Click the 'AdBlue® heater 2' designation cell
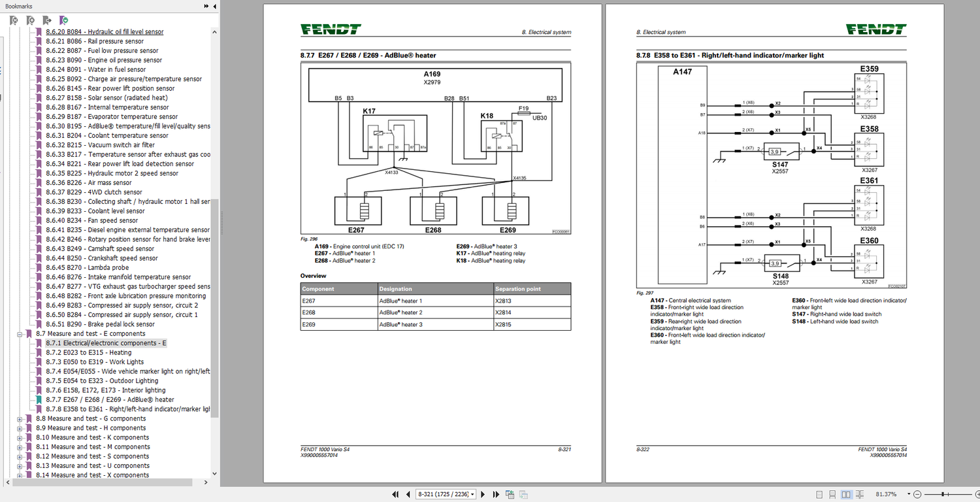 [434, 312]
